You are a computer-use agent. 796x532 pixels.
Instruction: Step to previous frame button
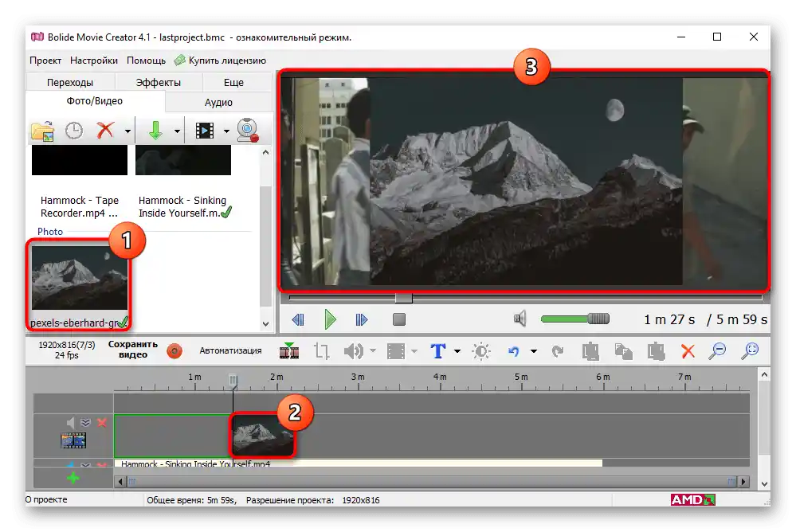pyautogui.click(x=298, y=319)
